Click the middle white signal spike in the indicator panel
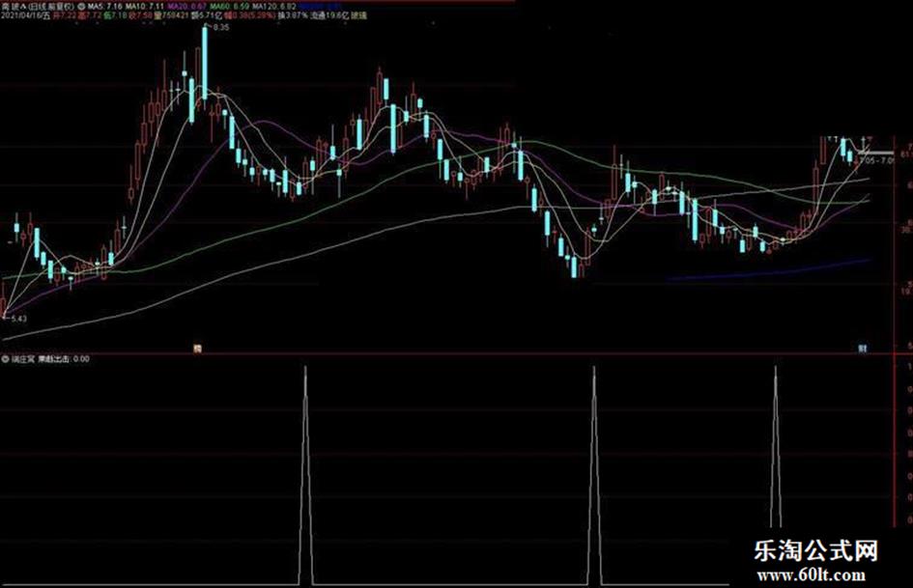Image resolution: width=913 pixels, height=588 pixels. click(594, 474)
